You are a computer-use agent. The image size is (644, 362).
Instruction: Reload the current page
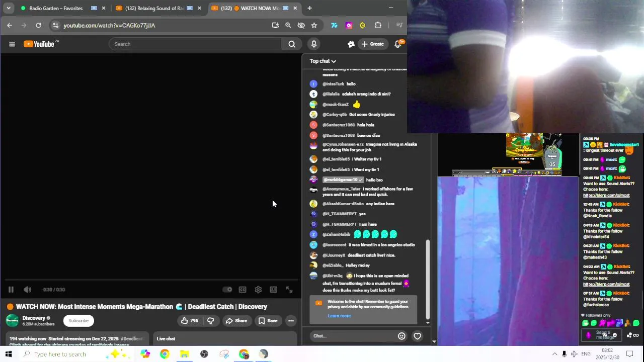pyautogui.click(x=38, y=25)
